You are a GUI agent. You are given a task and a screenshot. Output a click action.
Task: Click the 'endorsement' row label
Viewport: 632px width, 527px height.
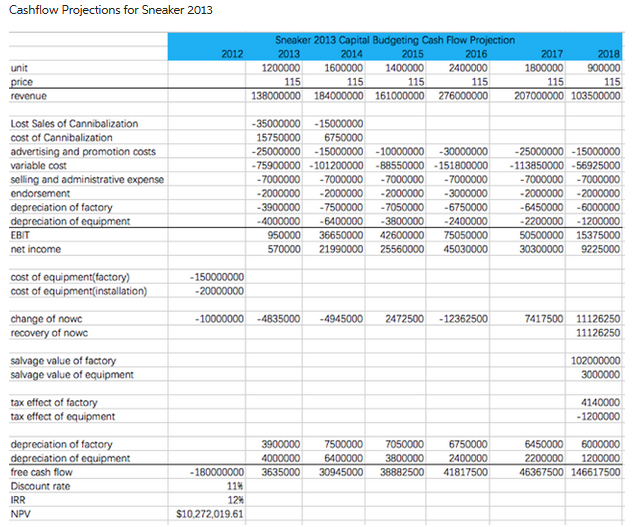coord(40,194)
